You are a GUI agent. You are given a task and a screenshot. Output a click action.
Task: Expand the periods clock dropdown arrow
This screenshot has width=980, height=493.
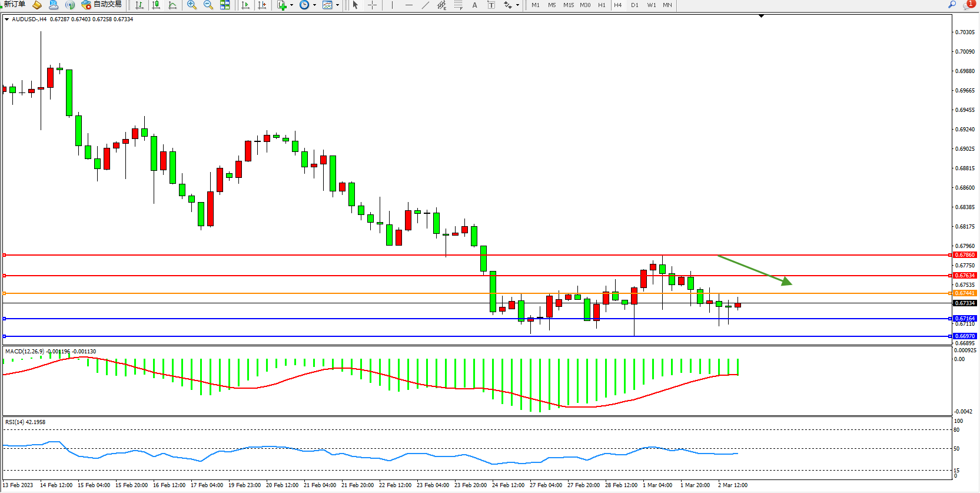pyautogui.click(x=314, y=5)
